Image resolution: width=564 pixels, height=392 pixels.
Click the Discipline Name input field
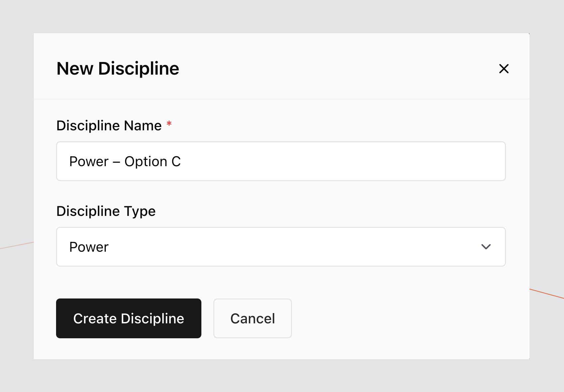click(281, 161)
